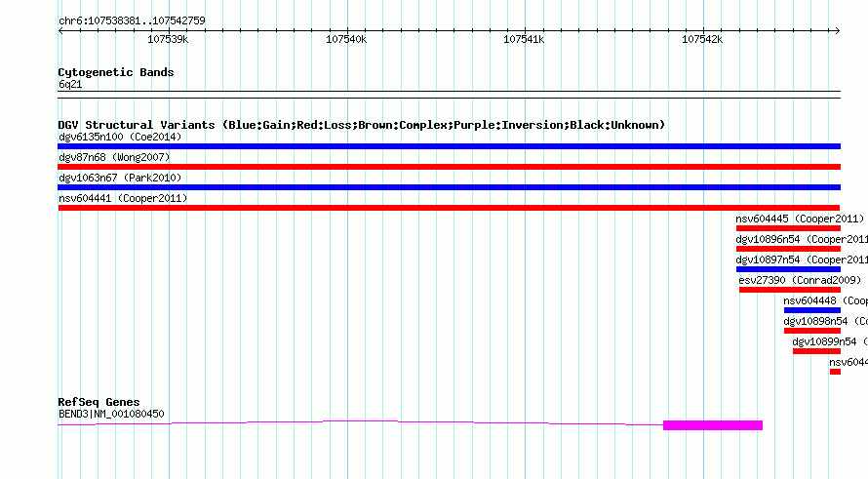
Task: Click the BEND3 magenta exon block
Action: (713, 425)
